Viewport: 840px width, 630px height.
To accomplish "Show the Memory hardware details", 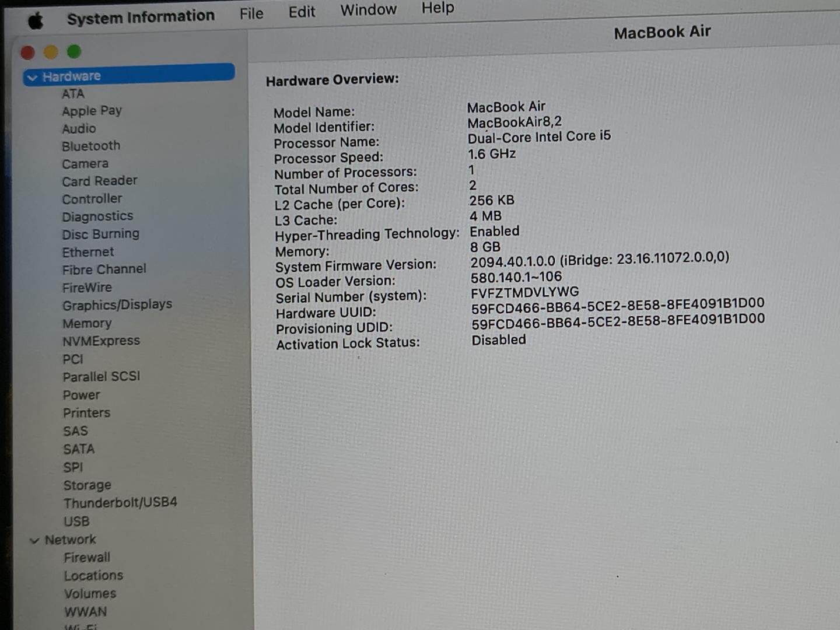I will click(87, 323).
